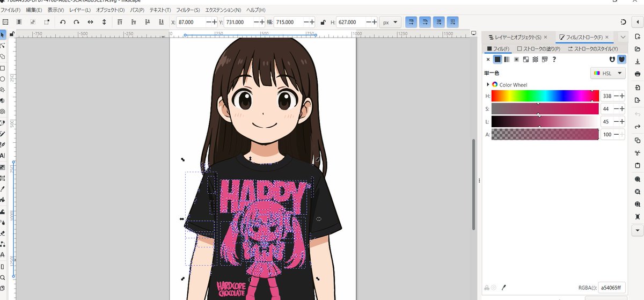The image size is (644, 300).
Task: Toggle width/height ratio lock
Action: click(x=322, y=22)
